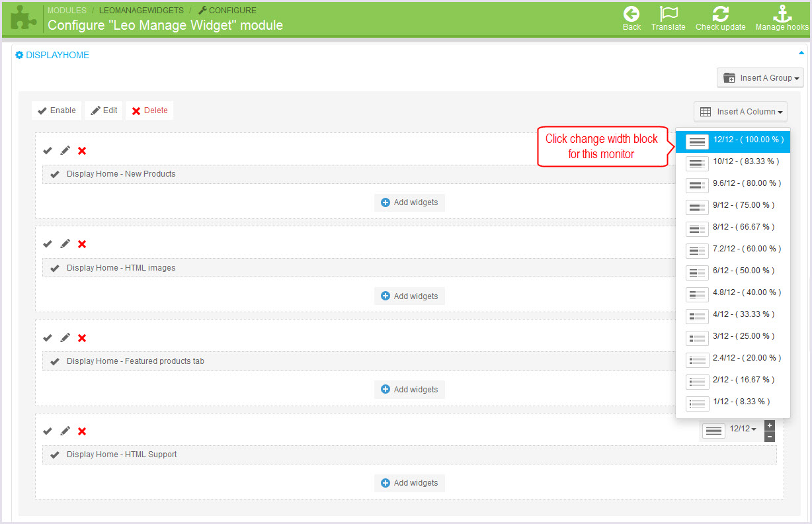Collapse the DISPLAYHOME panel arrow
The image size is (812, 524).
(801, 52)
